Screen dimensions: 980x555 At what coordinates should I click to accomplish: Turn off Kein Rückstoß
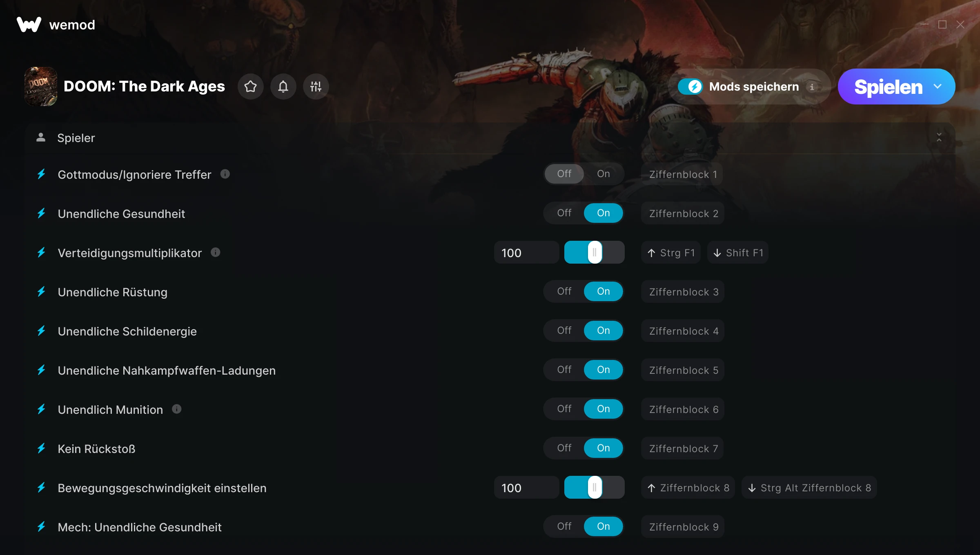564,448
